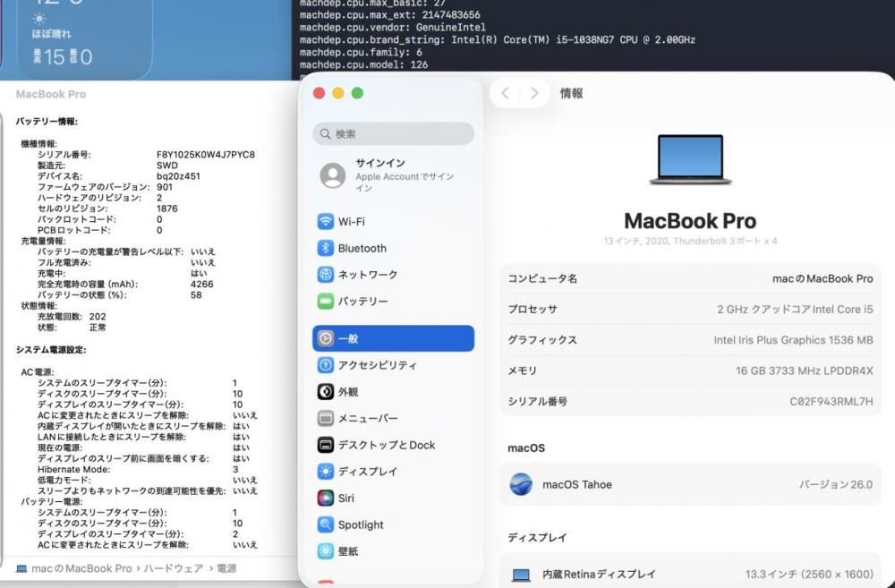
Task: Click the Apple Account avatar icon
Action: pyautogui.click(x=333, y=175)
